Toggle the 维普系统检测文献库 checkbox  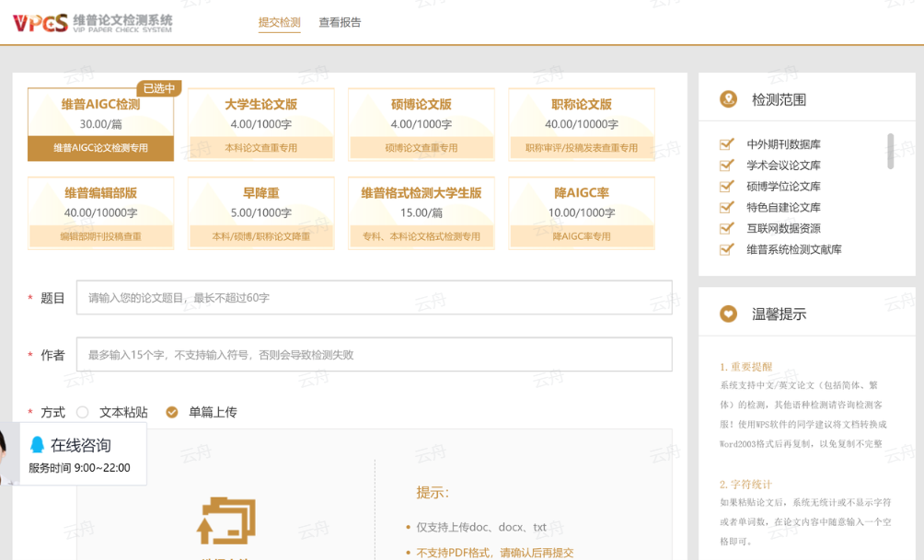pyautogui.click(x=726, y=249)
